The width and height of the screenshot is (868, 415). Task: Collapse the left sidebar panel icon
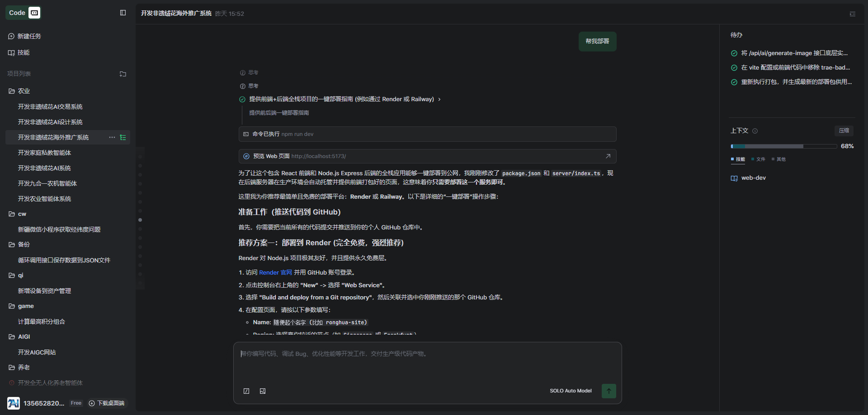coord(123,13)
